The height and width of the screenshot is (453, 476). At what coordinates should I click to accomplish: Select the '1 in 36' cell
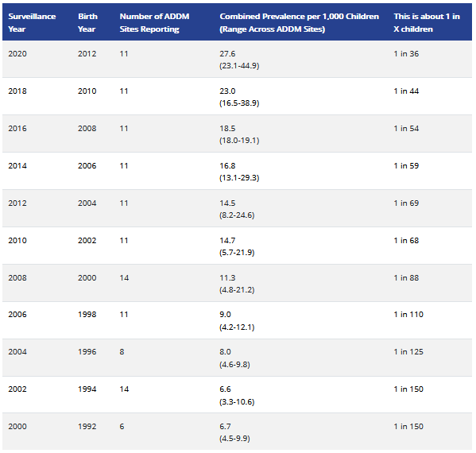click(x=406, y=54)
